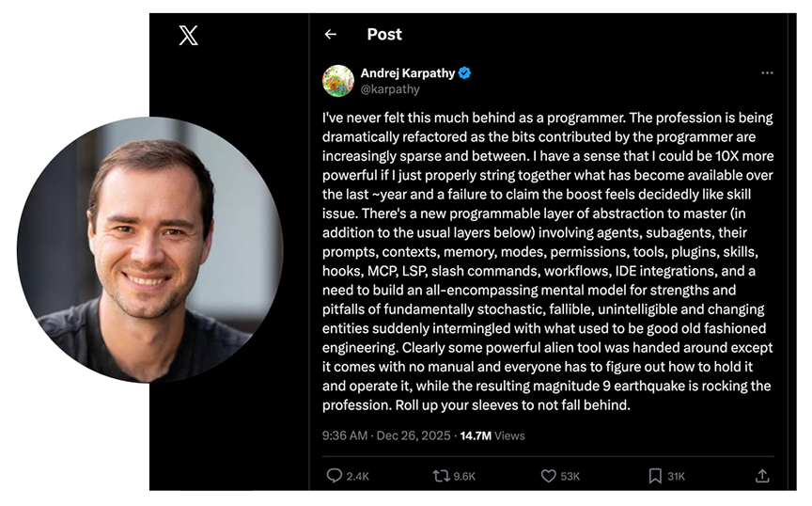Image resolution: width=812 pixels, height=506 pixels.
Task: Click the 31K bookmarks count
Action: click(676, 477)
